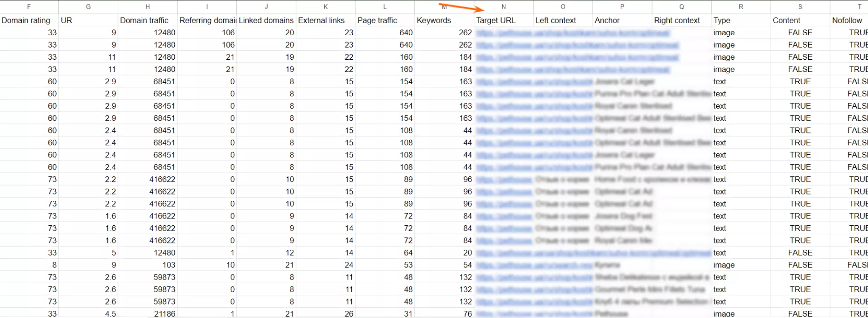Select column I by its letter header
The image size is (868, 318).
207,7
